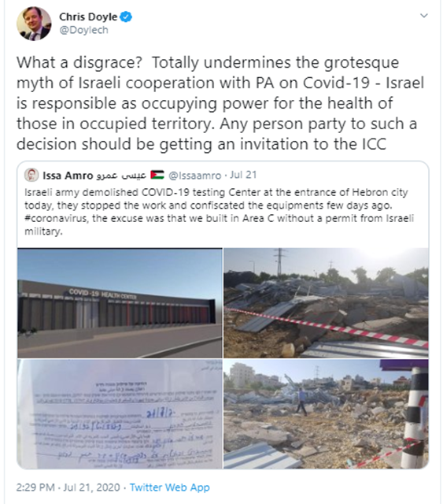Open the Chris Doyle display name
The image size is (443, 504).
(88, 17)
